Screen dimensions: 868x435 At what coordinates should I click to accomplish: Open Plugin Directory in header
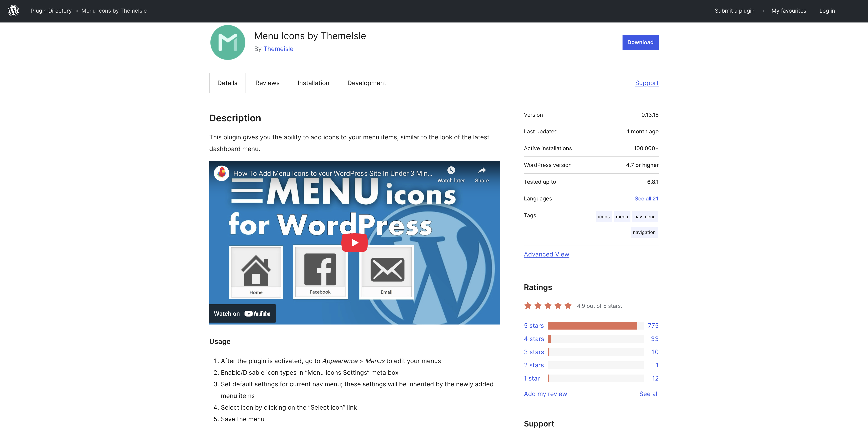(x=51, y=11)
